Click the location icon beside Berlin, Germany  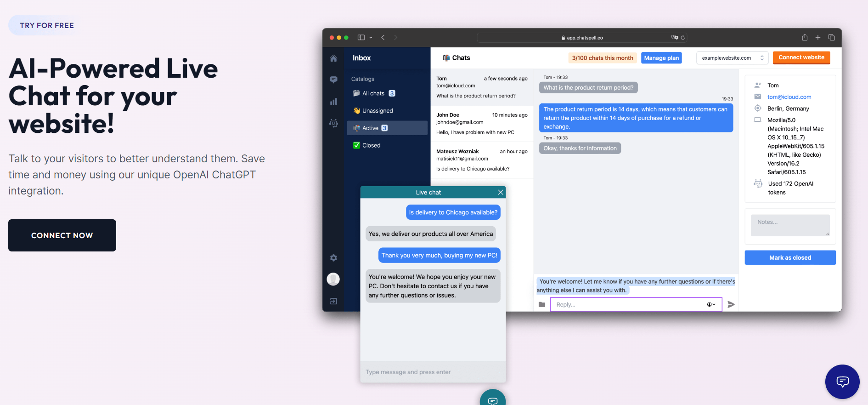[x=758, y=108]
